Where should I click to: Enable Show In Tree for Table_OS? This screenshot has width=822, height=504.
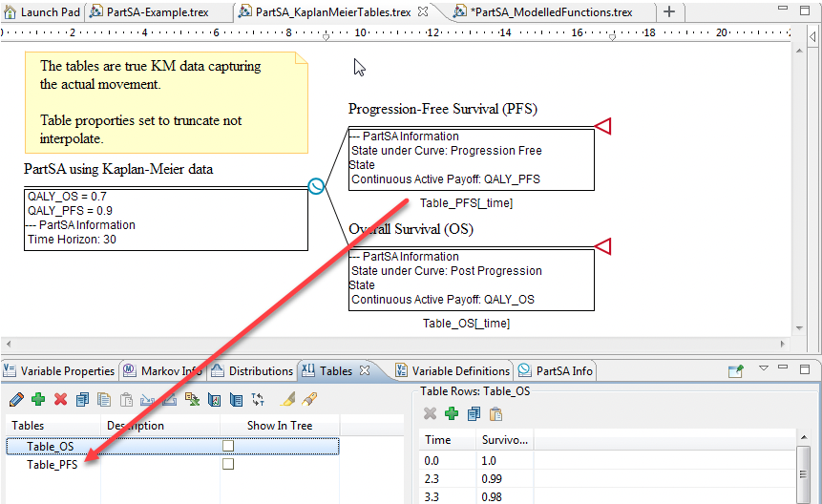pyautogui.click(x=228, y=446)
